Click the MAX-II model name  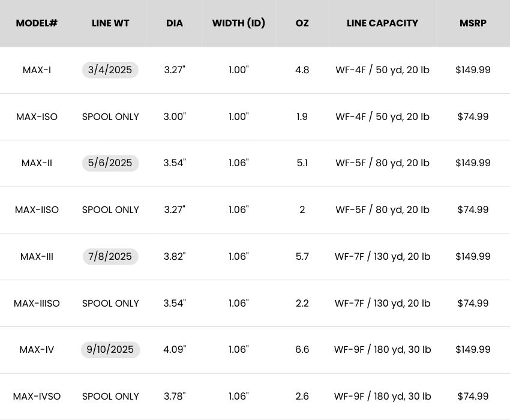[37, 163]
